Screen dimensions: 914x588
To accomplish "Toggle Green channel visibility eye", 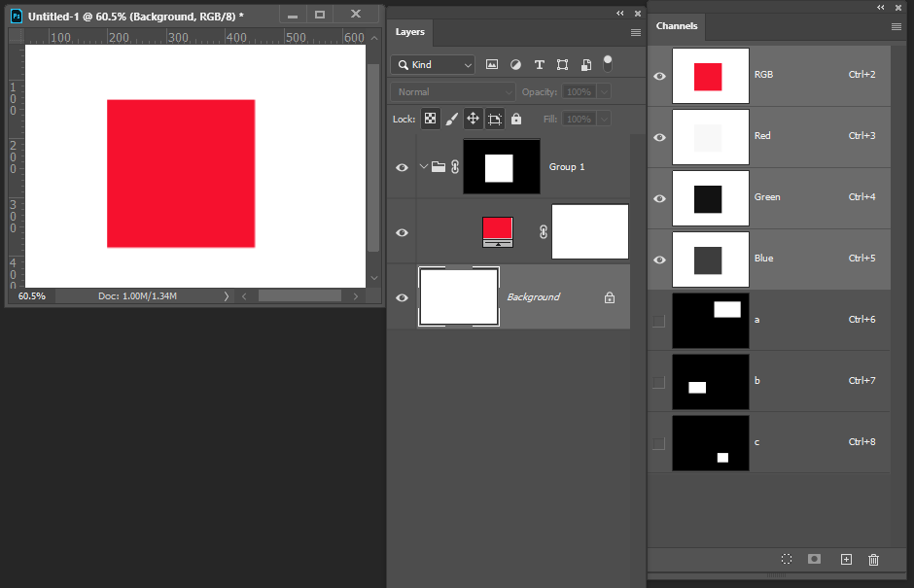I will coord(659,198).
